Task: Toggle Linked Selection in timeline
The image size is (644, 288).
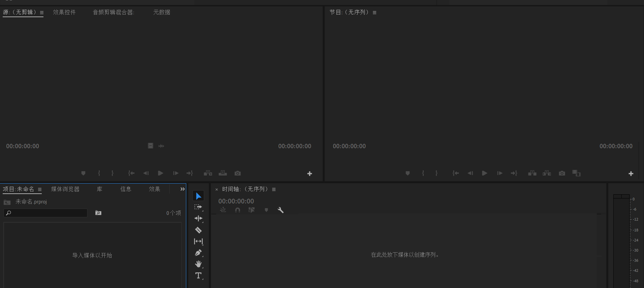Action: point(252,210)
